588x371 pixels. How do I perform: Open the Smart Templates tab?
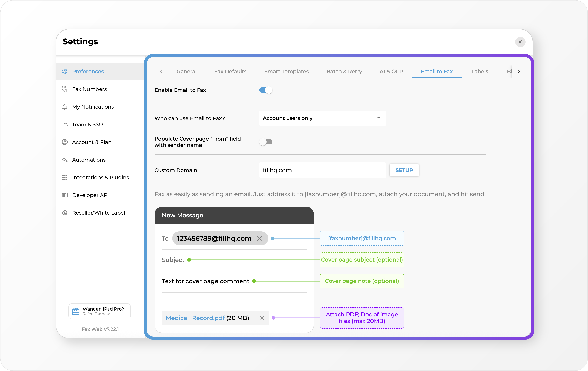286,72
